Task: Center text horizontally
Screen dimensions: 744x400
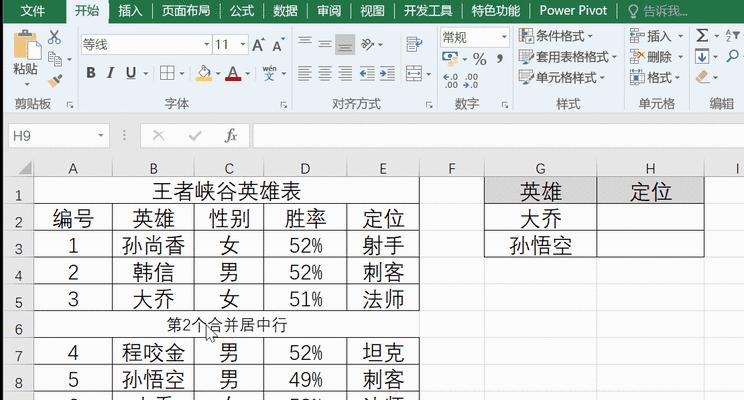Action: tap(325, 74)
